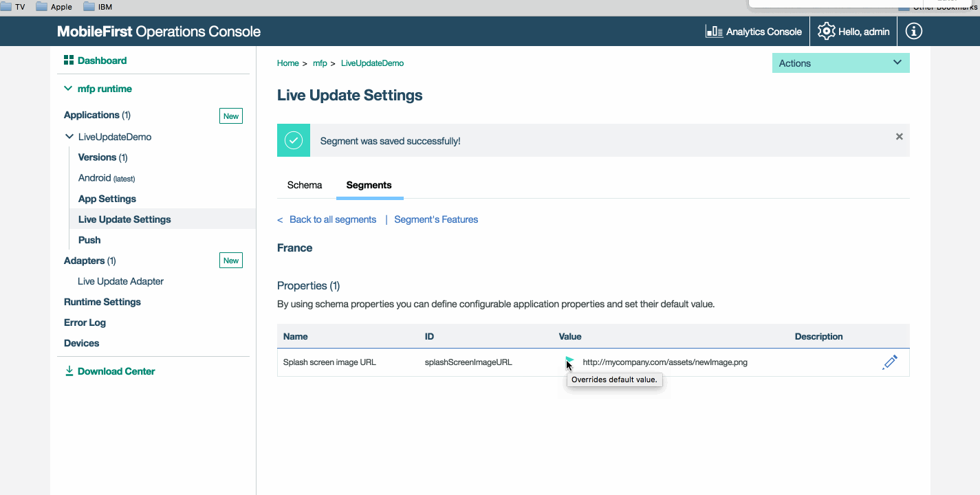Click LiveUpdateDemo in the breadcrumb
980x495 pixels.
(372, 63)
